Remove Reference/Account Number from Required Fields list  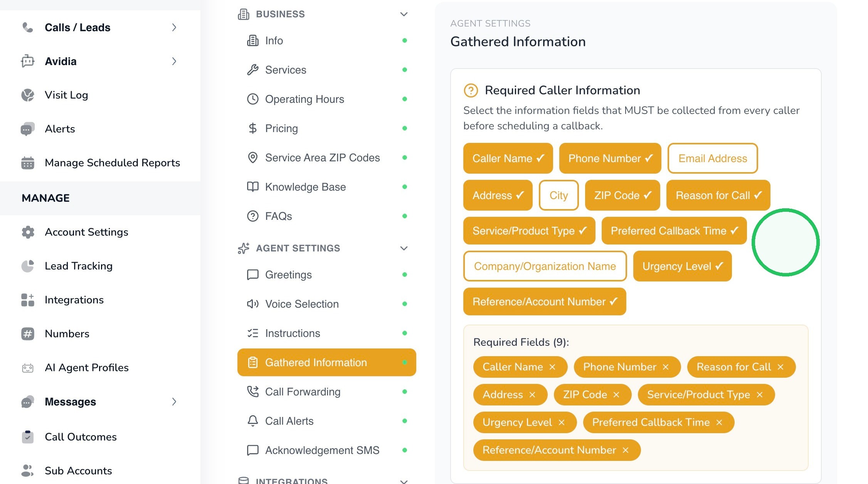[625, 450]
